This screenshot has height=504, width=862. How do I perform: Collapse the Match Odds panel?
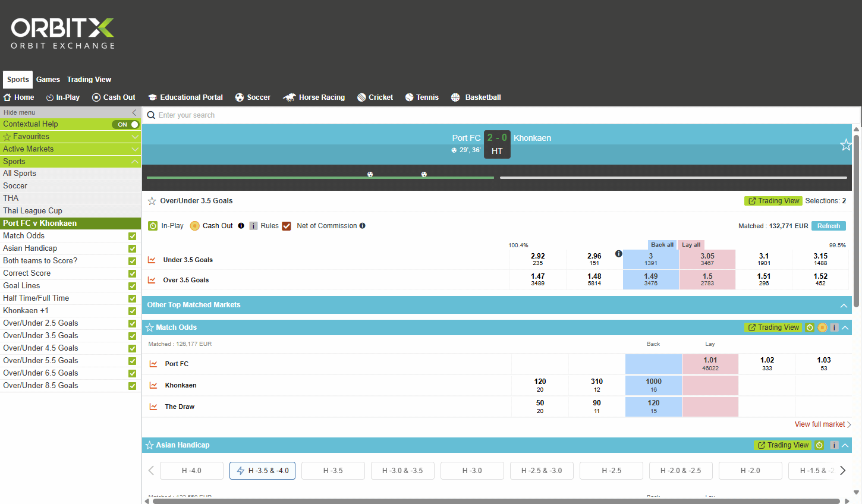(x=845, y=327)
